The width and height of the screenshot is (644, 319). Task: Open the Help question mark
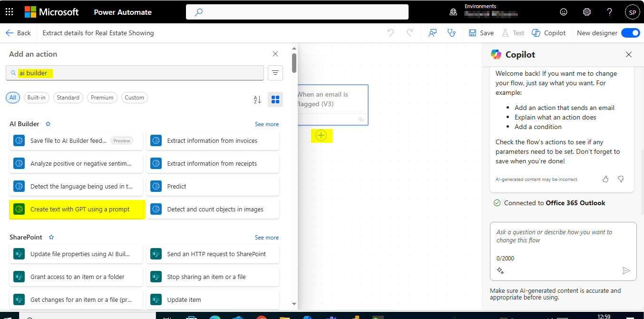click(610, 12)
